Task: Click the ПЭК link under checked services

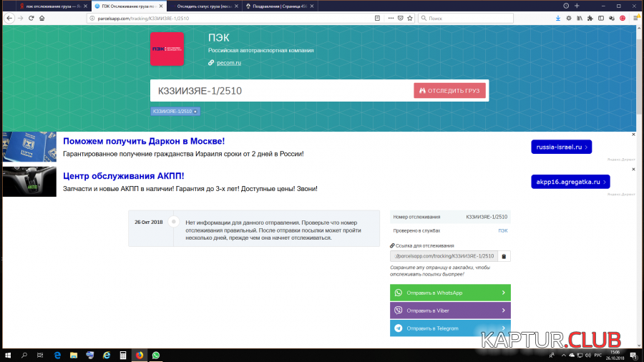Action: point(503,230)
